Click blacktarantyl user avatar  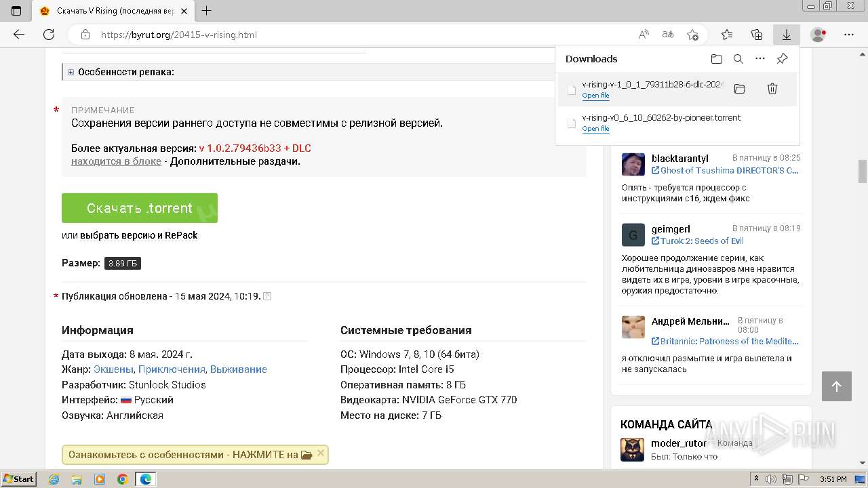point(633,164)
